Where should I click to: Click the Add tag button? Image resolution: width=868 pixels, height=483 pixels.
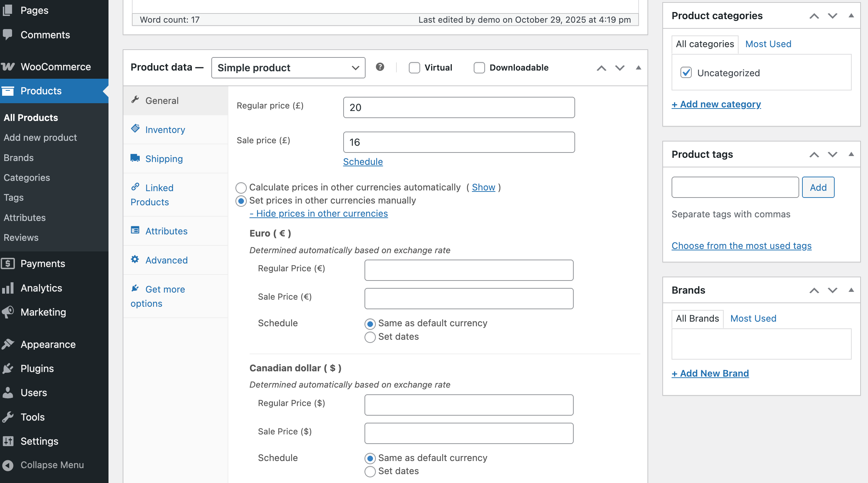(818, 187)
